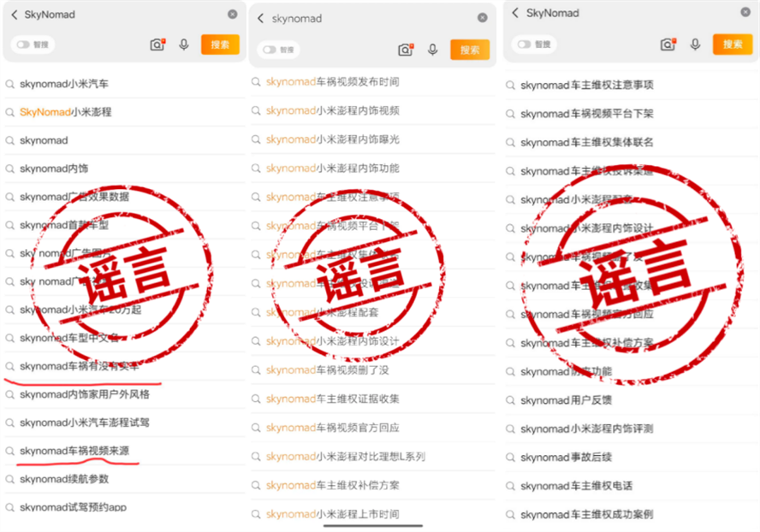The image size is (760, 532).
Task: Focus the middle screen search field containing skynomad
Action: point(372,19)
